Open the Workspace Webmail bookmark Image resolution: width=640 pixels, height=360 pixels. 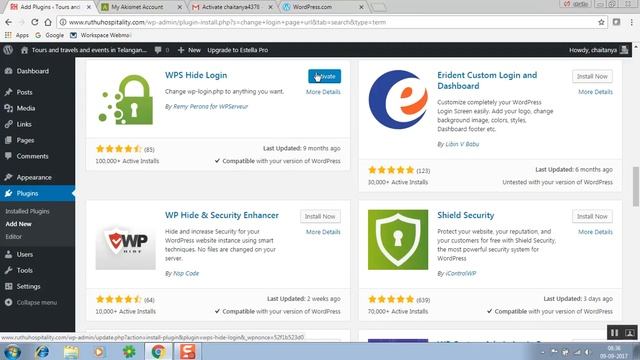click(100, 35)
